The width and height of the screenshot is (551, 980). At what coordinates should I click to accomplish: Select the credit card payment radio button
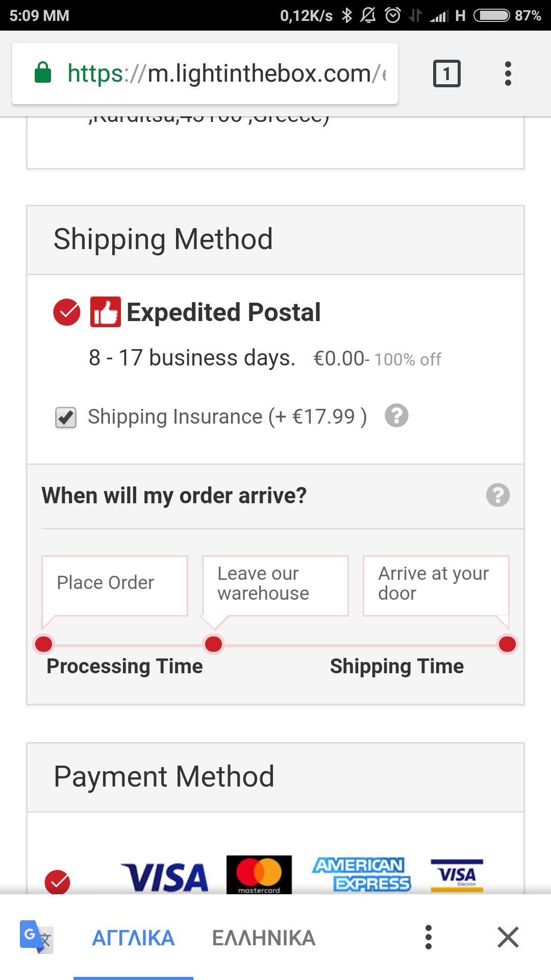(58, 882)
